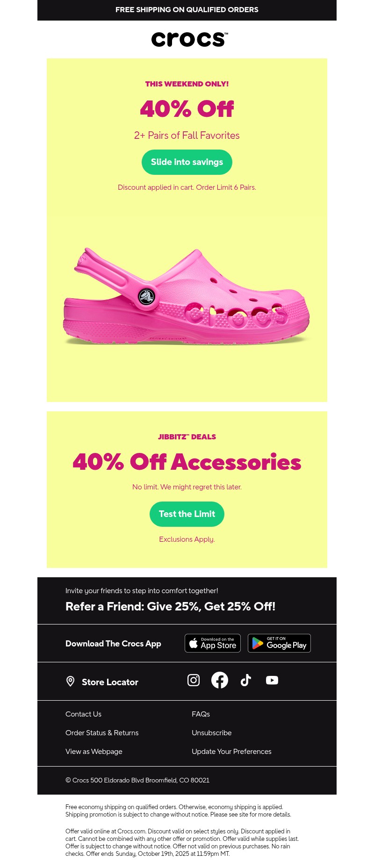Click the Test the Limit button

[x=187, y=514]
